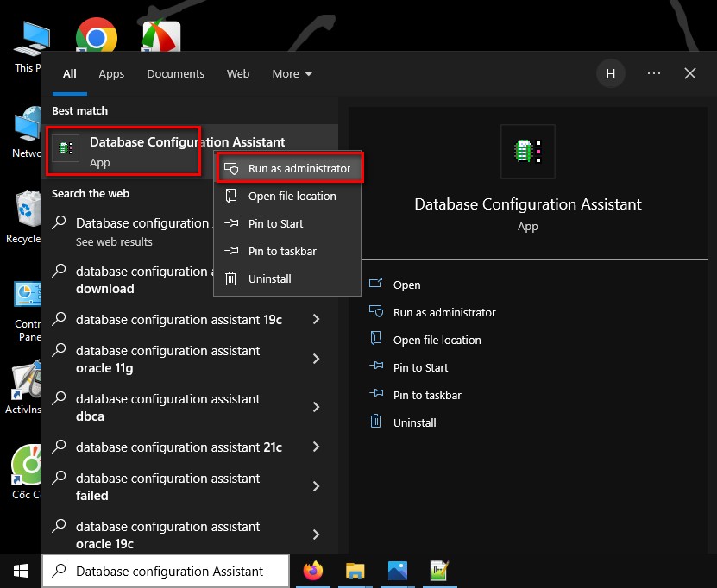Choose Pin to taskbar in context menu
Image resolution: width=717 pixels, height=588 pixels.
pyautogui.click(x=287, y=251)
